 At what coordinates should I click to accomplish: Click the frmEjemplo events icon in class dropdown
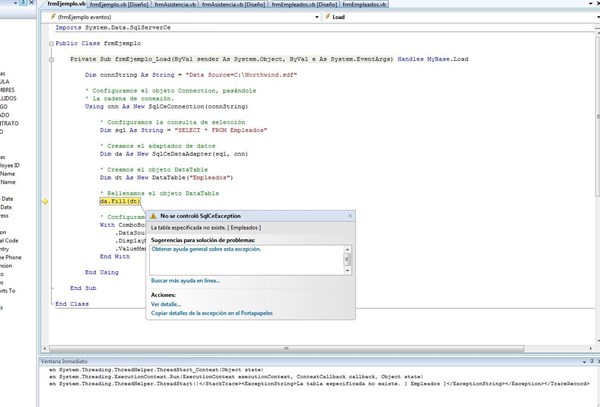52,17
